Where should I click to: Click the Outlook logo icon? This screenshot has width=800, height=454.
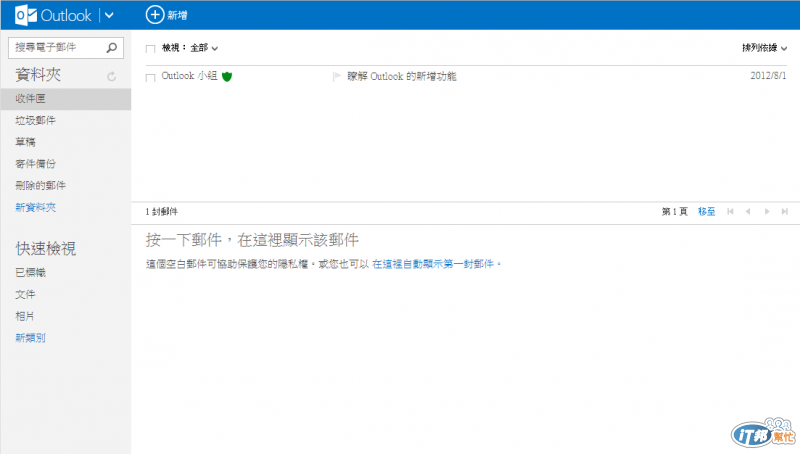26,15
